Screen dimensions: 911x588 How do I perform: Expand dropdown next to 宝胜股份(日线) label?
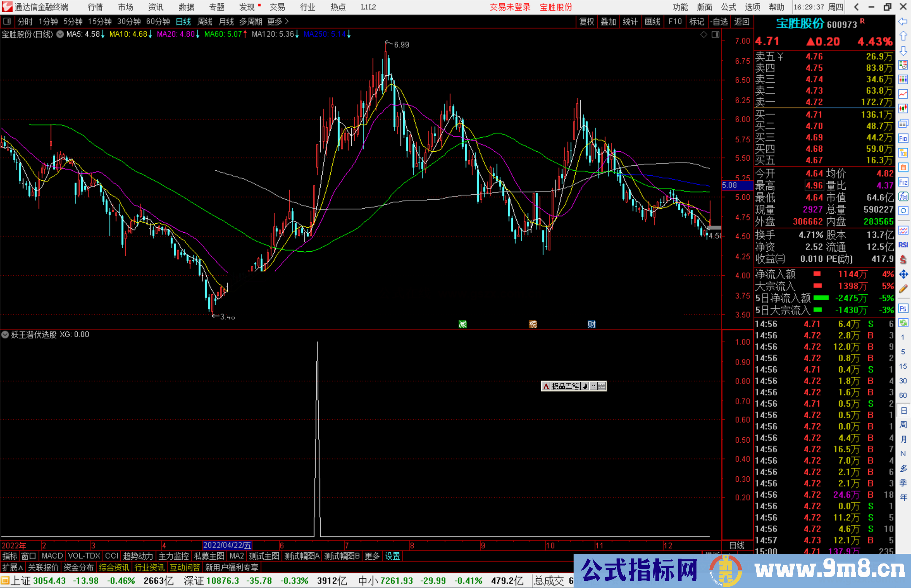click(x=60, y=34)
